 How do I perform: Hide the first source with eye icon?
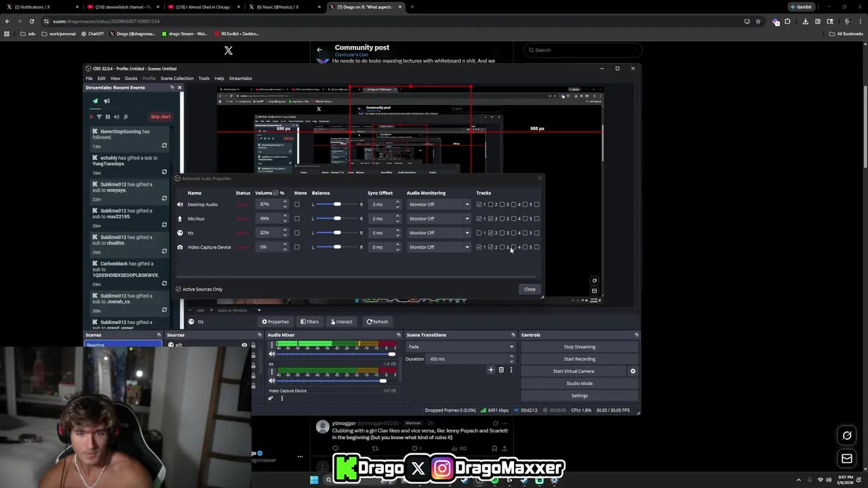point(244,345)
